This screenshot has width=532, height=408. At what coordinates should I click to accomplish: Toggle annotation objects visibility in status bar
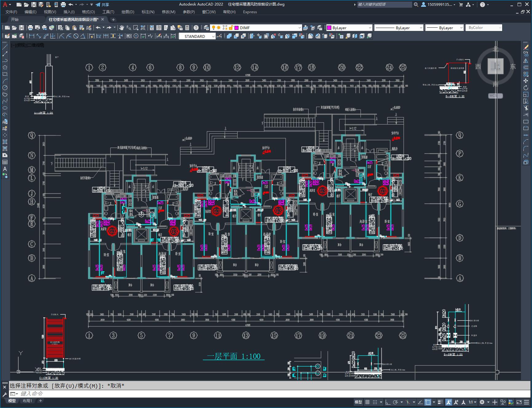[x=449, y=402]
